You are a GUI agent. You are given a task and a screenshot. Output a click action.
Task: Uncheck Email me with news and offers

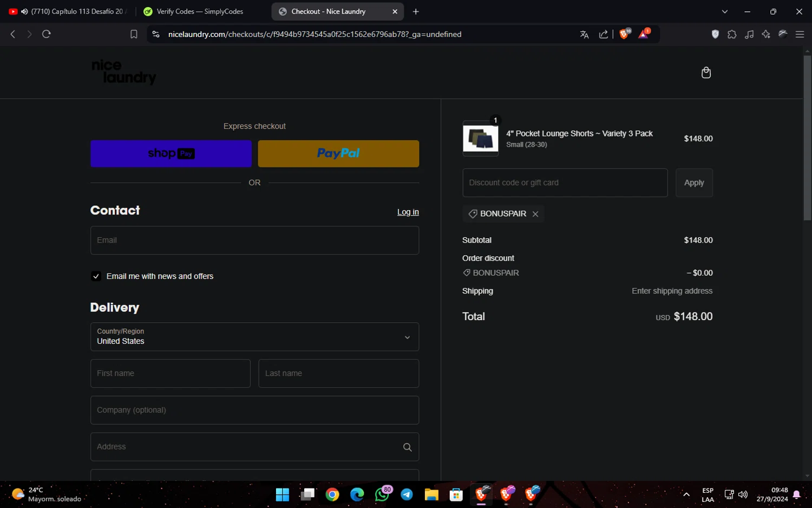[x=96, y=276]
